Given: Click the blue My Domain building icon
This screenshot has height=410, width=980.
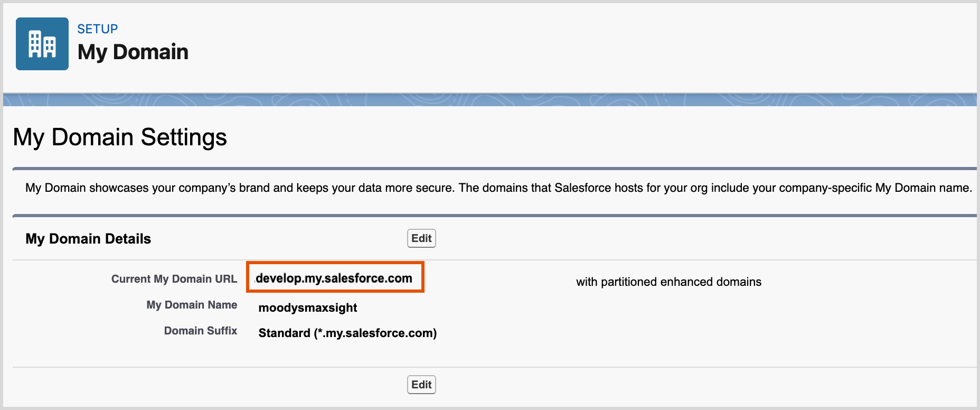Looking at the screenshot, I should click(42, 43).
